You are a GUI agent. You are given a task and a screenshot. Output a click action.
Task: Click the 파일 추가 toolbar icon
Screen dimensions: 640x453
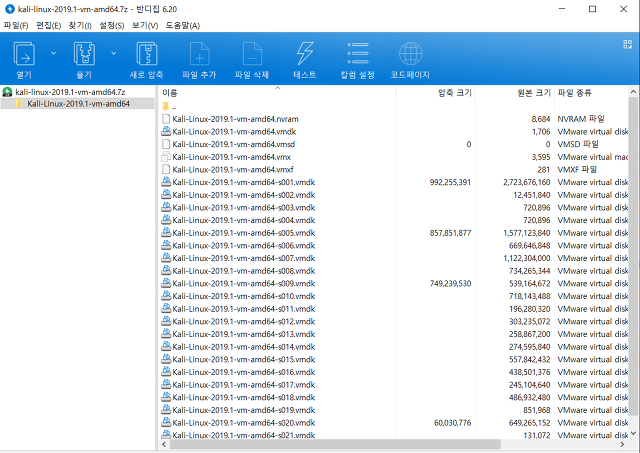199,53
